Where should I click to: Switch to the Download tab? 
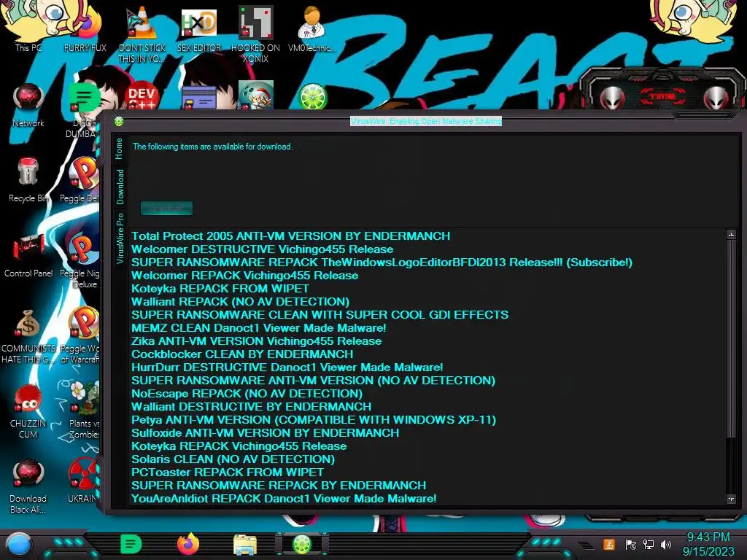(x=120, y=187)
